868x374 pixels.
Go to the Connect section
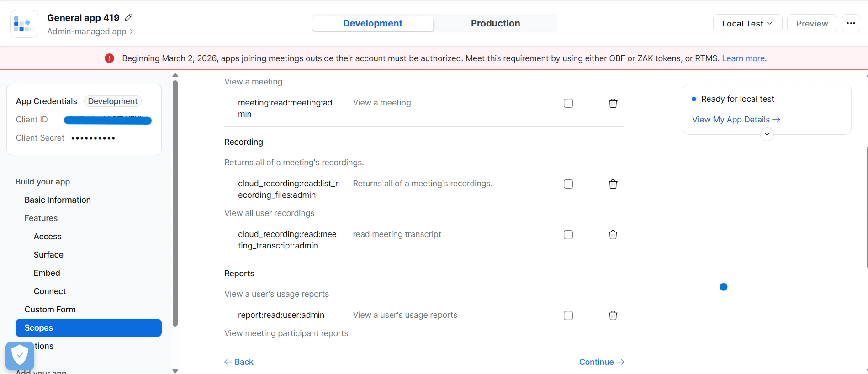(50, 291)
